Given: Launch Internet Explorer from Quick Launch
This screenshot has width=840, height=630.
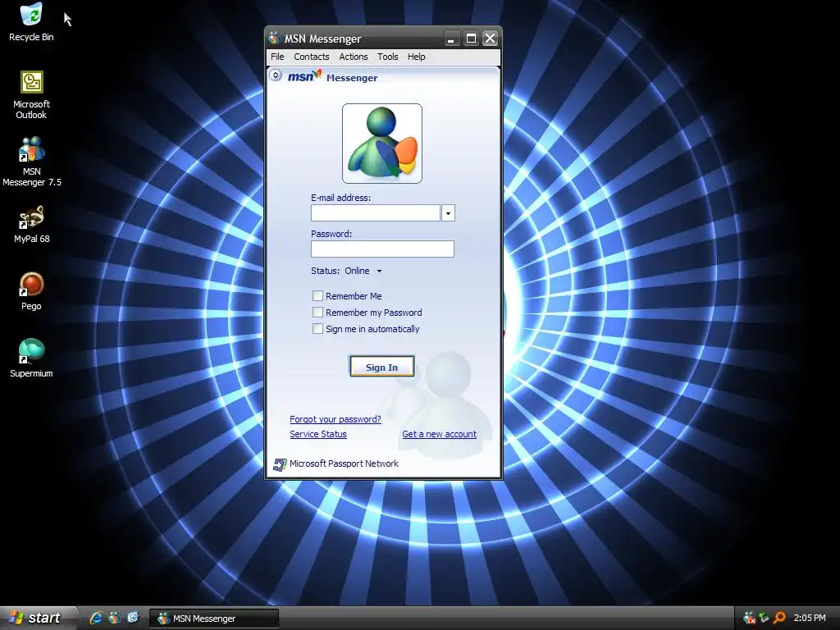Looking at the screenshot, I should pyautogui.click(x=97, y=618).
